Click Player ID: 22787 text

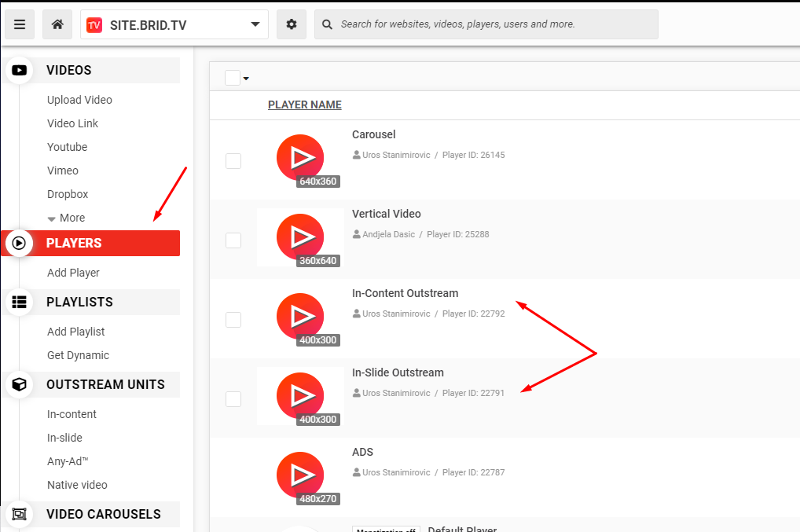[473, 472]
